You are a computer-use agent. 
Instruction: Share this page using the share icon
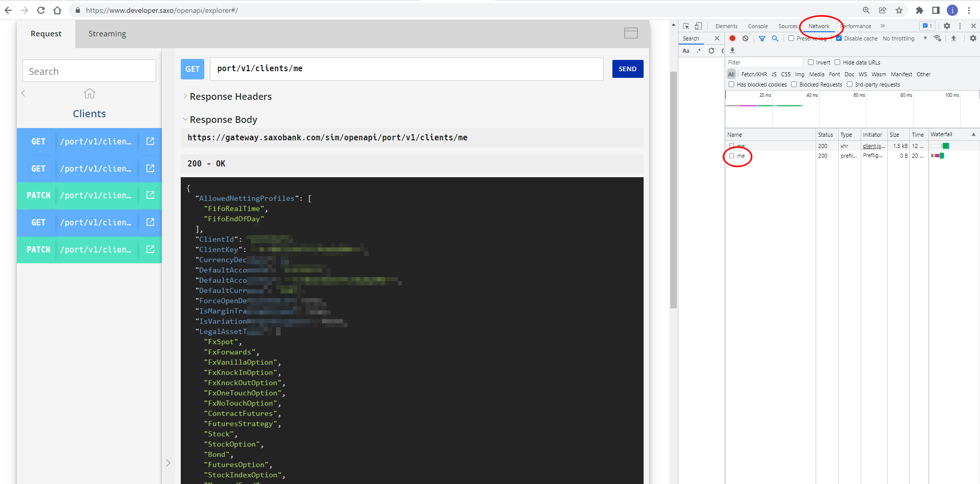pyautogui.click(x=883, y=10)
